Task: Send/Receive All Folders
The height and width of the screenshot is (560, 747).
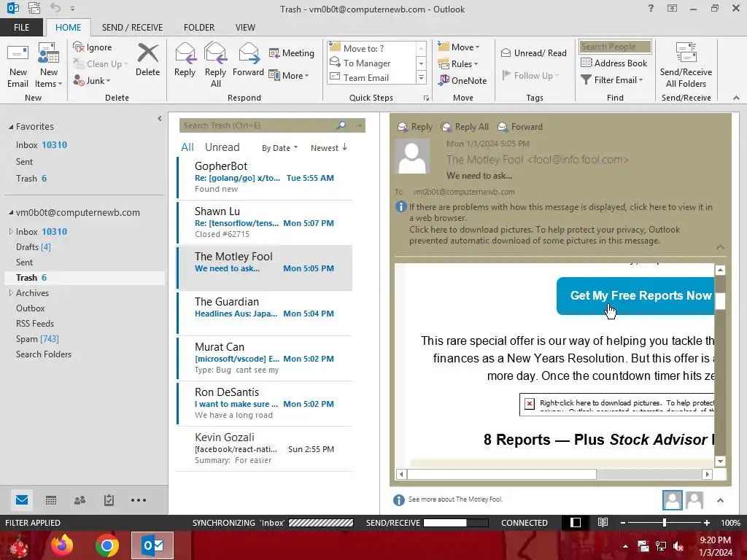Action: pyautogui.click(x=686, y=66)
